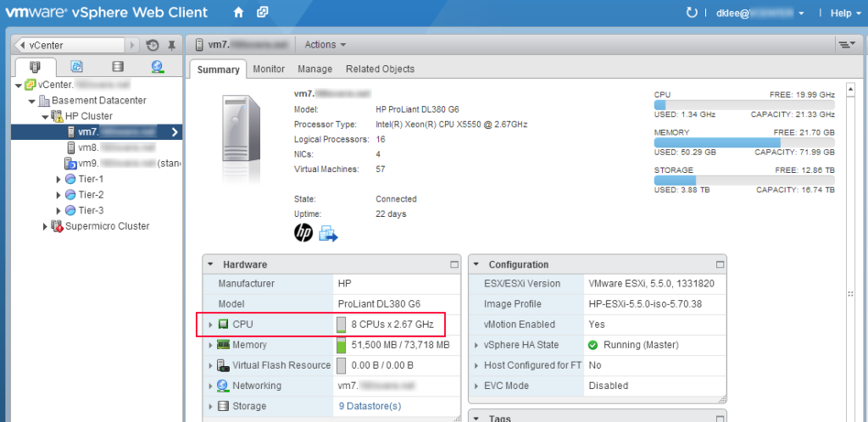The width and height of the screenshot is (868, 422).
Task: Pin the navigator panel with pin icon
Action: click(171, 45)
